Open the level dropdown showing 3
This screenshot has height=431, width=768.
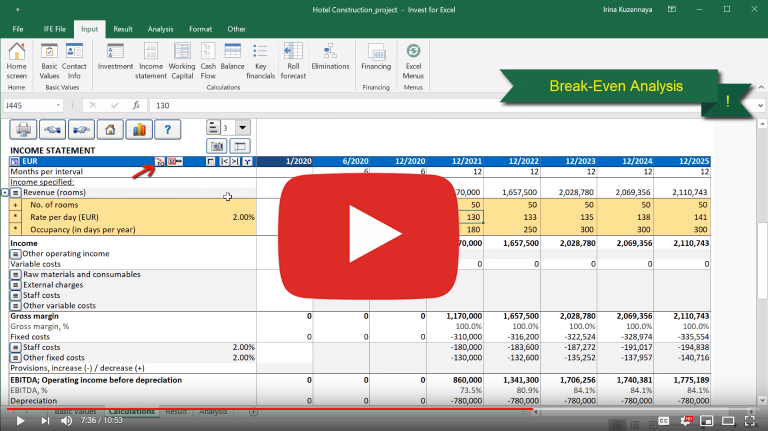[241, 128]
